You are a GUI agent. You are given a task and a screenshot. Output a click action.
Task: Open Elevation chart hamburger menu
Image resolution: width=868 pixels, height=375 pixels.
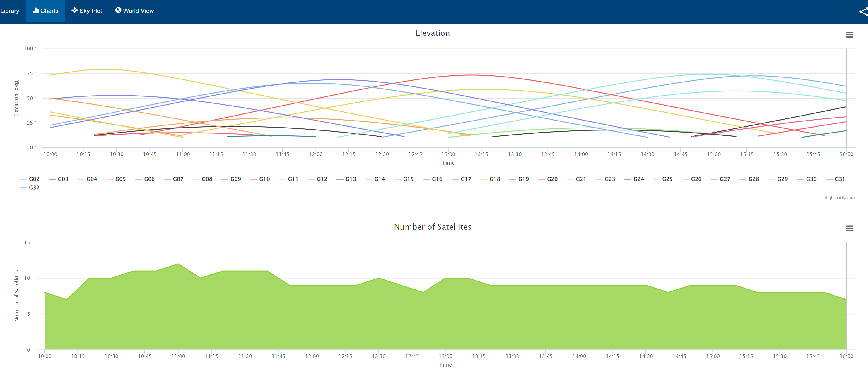click(850, 35)
